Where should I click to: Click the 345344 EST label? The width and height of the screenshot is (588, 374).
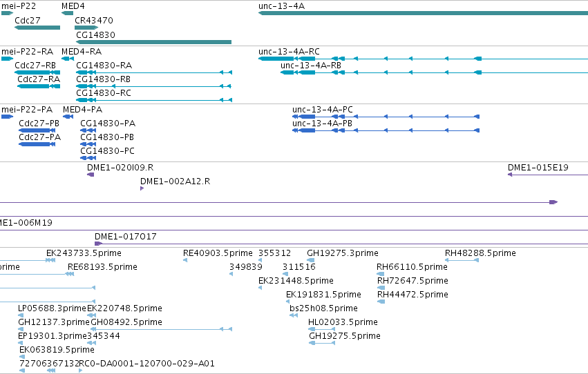click(104, 336)
